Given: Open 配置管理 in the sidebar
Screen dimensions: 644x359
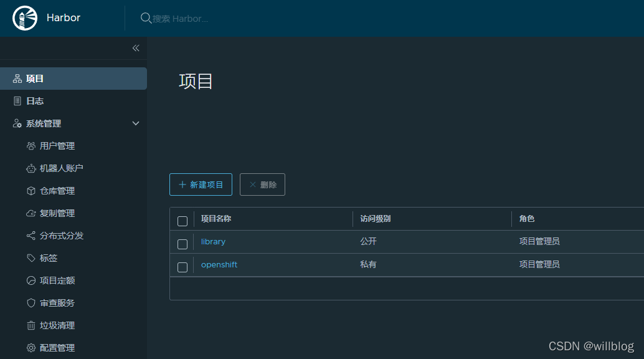Looking at the screenshot, I should (x=57, y=348).
